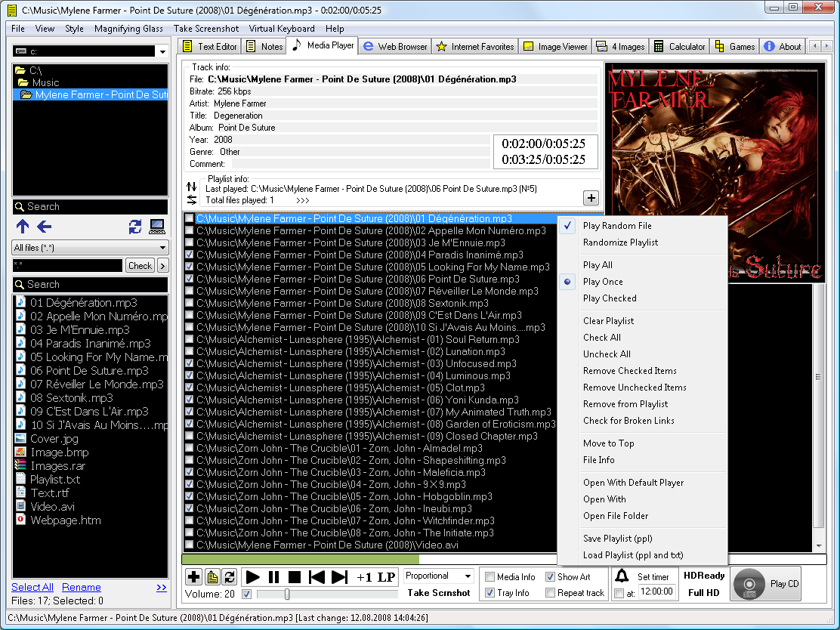
Task: Click the clipboard icon in the player bar
Action: (x=212, y=577)
